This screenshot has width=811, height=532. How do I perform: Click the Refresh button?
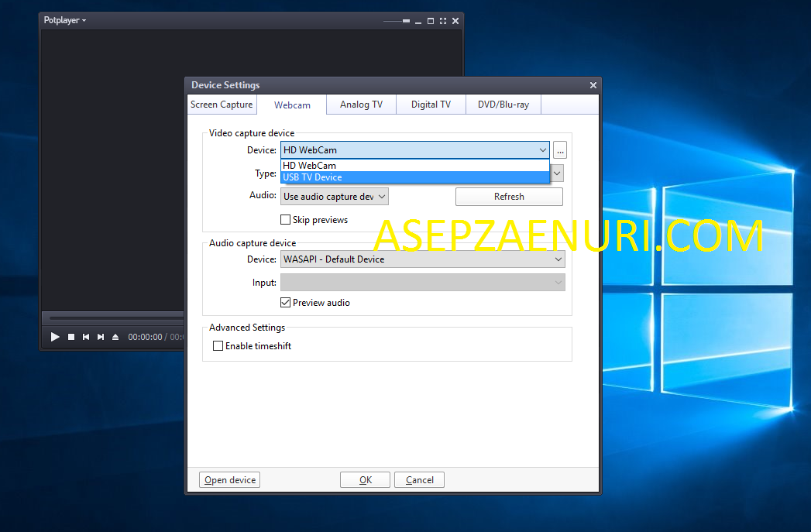508,196
